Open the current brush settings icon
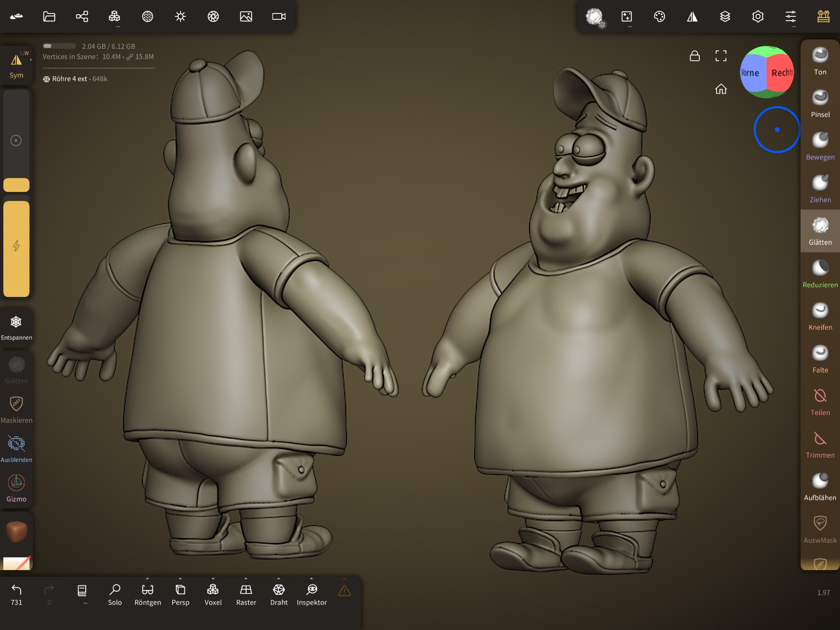 (595, 17)
